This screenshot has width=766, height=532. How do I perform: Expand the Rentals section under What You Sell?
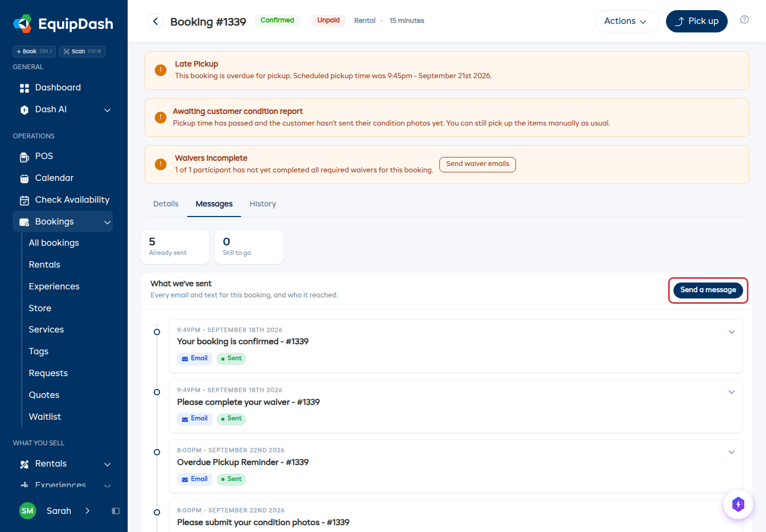[107, 464]
